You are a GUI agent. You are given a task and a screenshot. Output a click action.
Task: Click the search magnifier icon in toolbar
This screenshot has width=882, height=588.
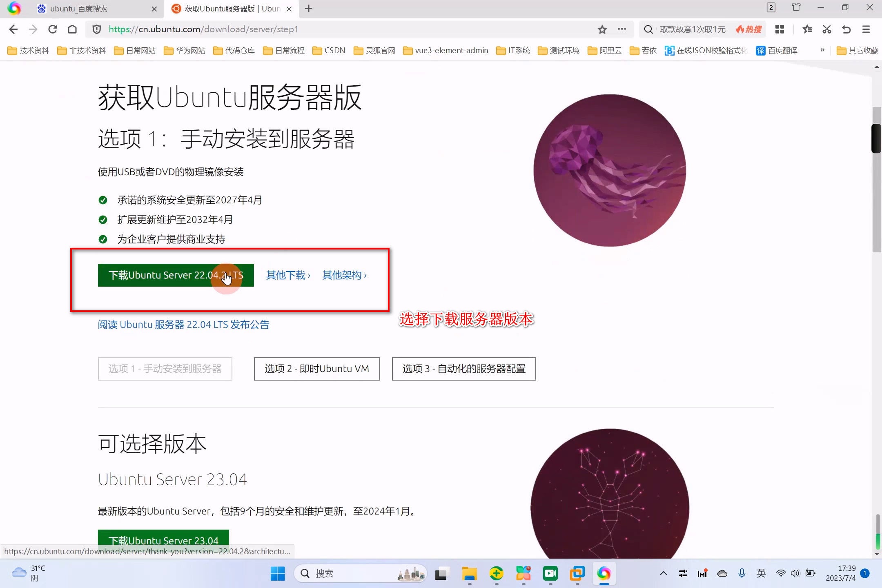648,29
